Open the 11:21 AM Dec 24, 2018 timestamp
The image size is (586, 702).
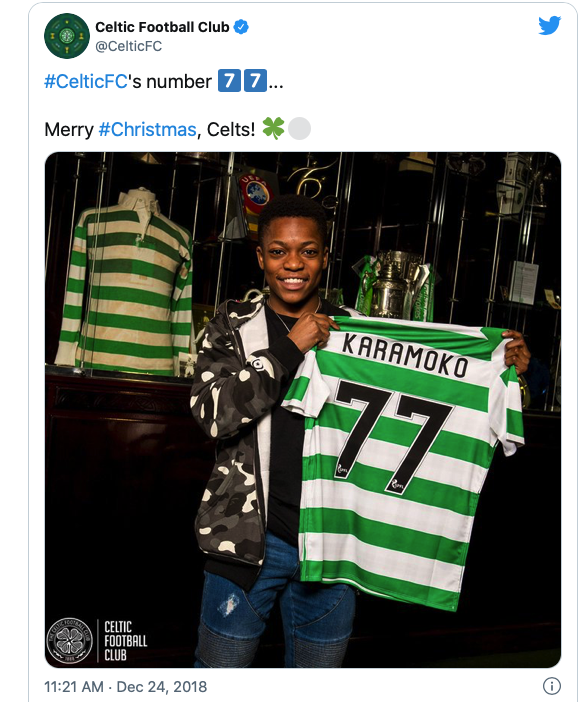[125, 687]
